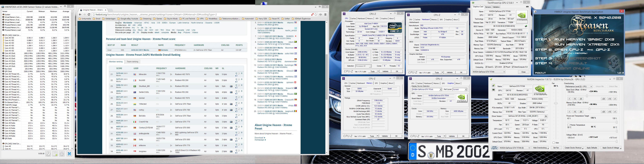
Task: Toggle the OpenCL checkbox in GPU-Z
Action: tap(486, 67)
